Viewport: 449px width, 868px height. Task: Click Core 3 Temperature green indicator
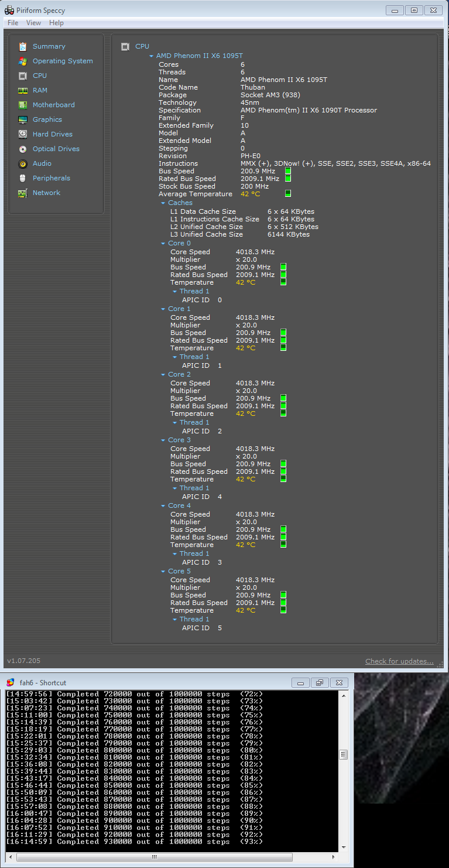pos(283,479)
